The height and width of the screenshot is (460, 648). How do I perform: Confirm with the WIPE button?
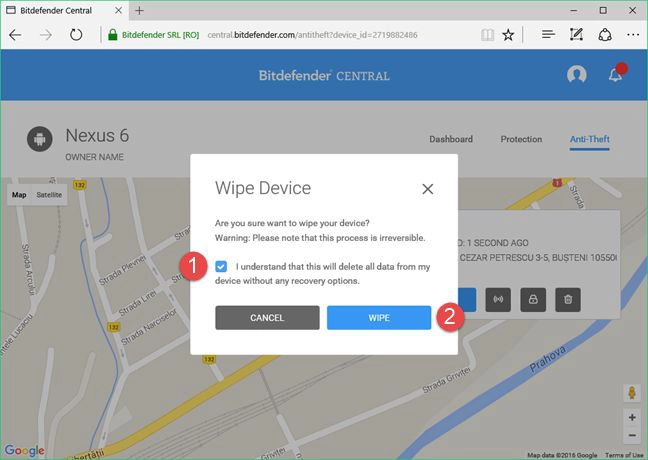[379, 318]
